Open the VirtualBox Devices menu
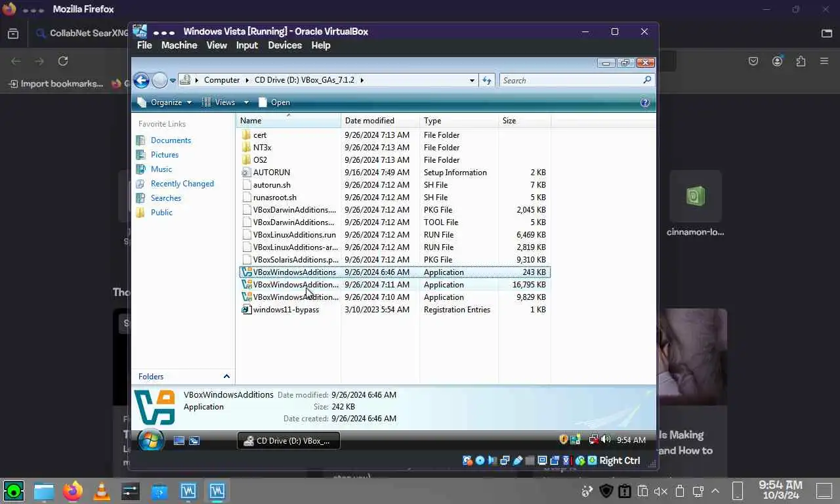Viewport: 840px width, 504px height. [x=285, y=45]
